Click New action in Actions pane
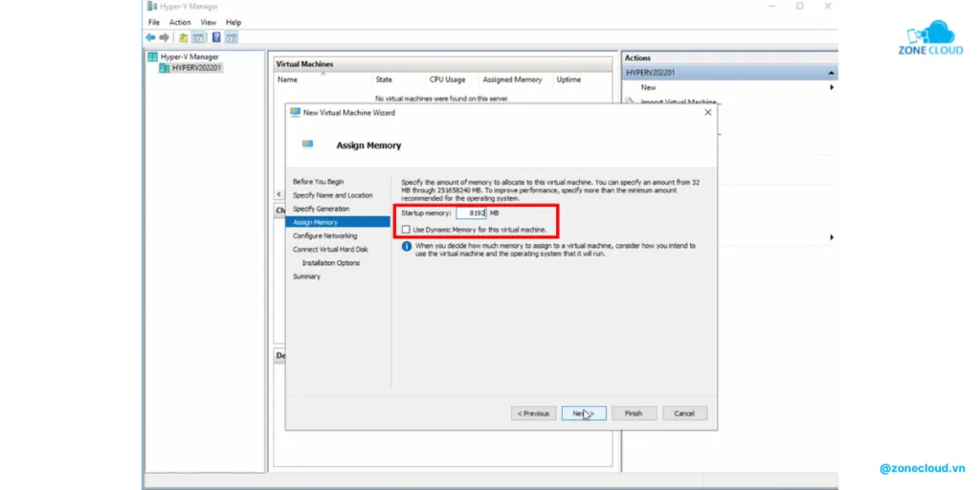 648,87
